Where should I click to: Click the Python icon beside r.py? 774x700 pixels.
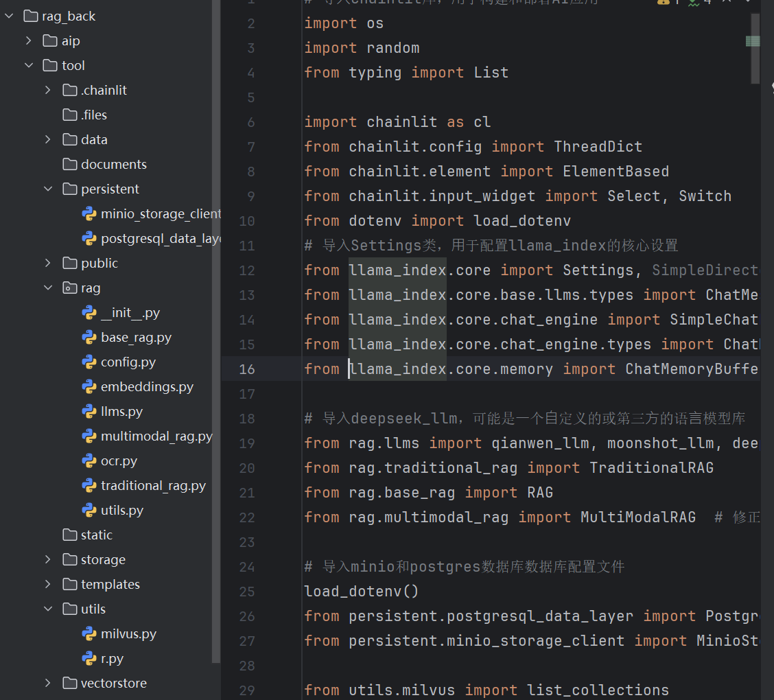tap(90, 658)
